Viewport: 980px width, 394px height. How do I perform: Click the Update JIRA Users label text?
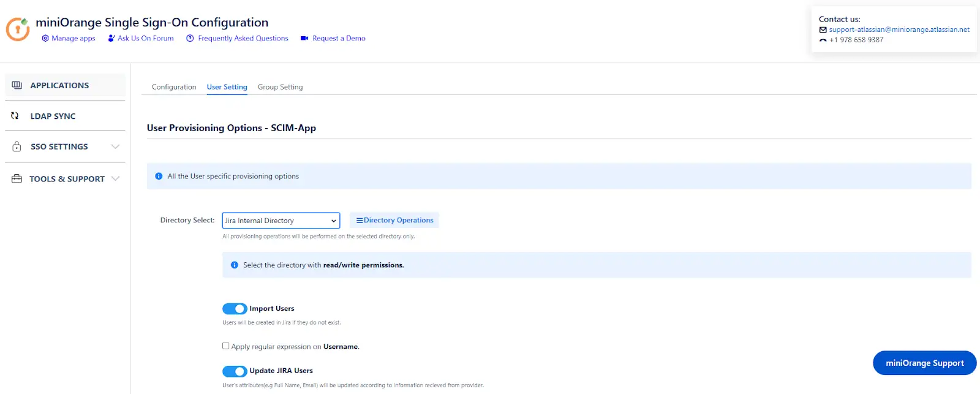pos(281,371)
